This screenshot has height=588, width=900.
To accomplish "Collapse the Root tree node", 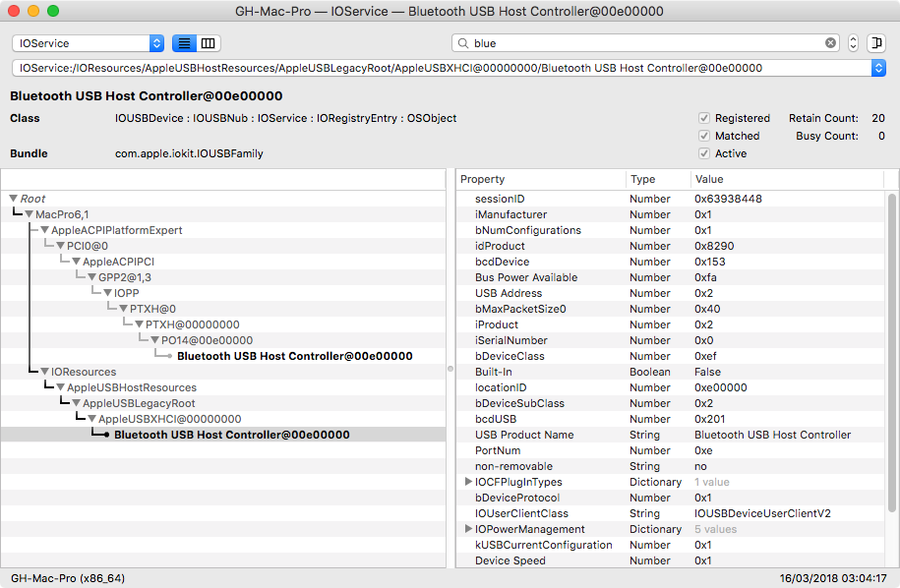I will click(x=13, y=199).
